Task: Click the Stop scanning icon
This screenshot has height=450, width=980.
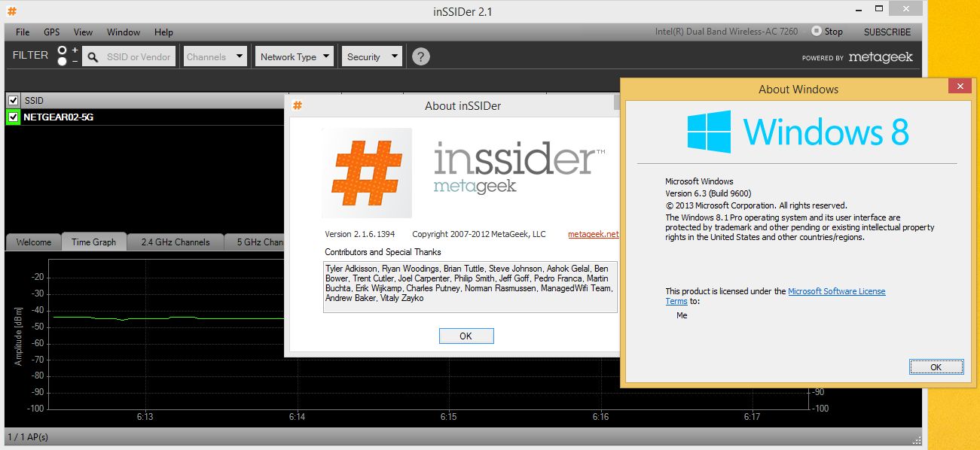Action: pyautogui.click(x=816, y=32)
